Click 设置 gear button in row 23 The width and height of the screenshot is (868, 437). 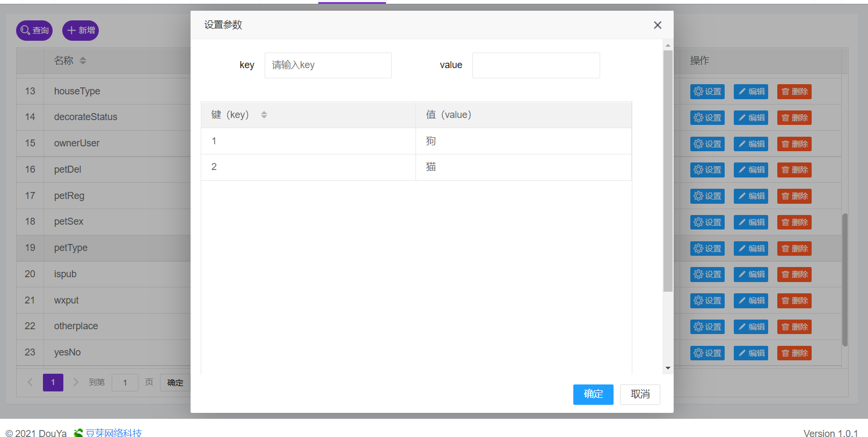[x=707, y=353]
